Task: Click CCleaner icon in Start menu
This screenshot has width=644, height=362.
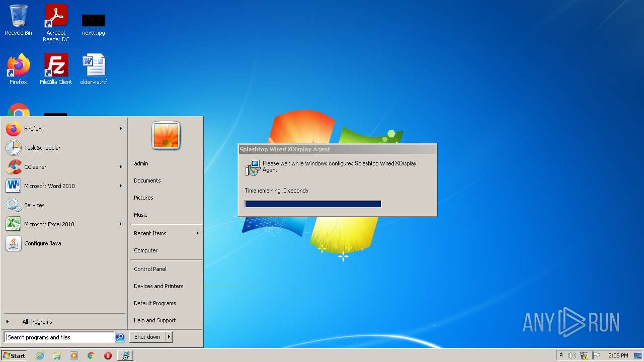Action: (14, 167)
